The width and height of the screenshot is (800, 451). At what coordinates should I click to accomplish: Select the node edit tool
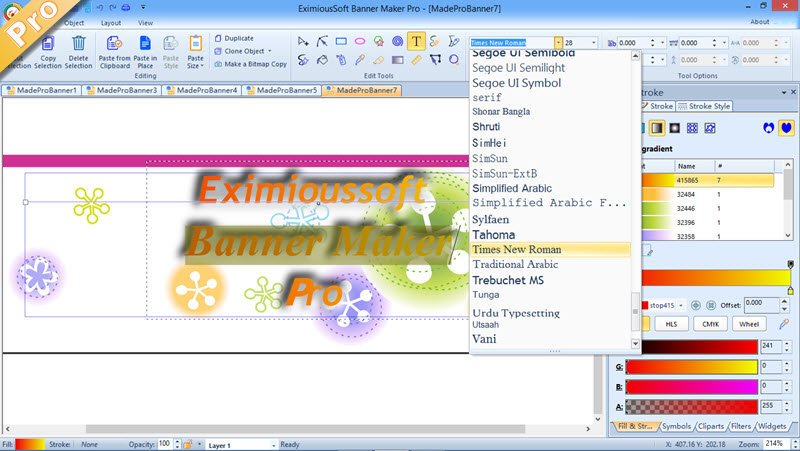(322, 41)
